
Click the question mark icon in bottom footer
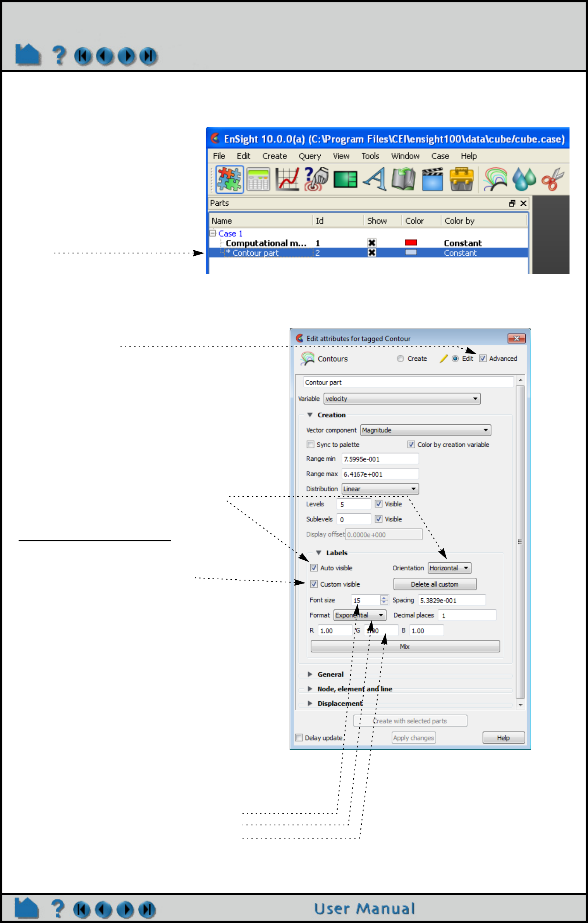coord(58,909)
